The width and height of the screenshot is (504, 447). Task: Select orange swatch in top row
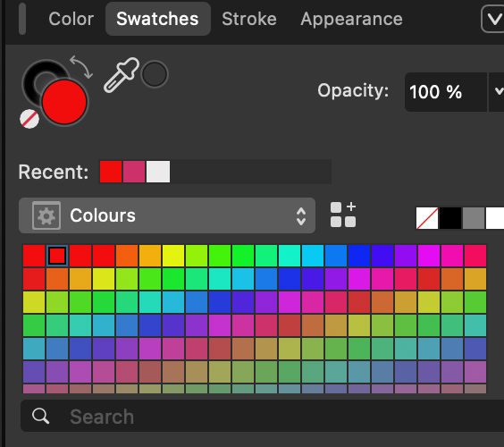(x=127, y=256)
